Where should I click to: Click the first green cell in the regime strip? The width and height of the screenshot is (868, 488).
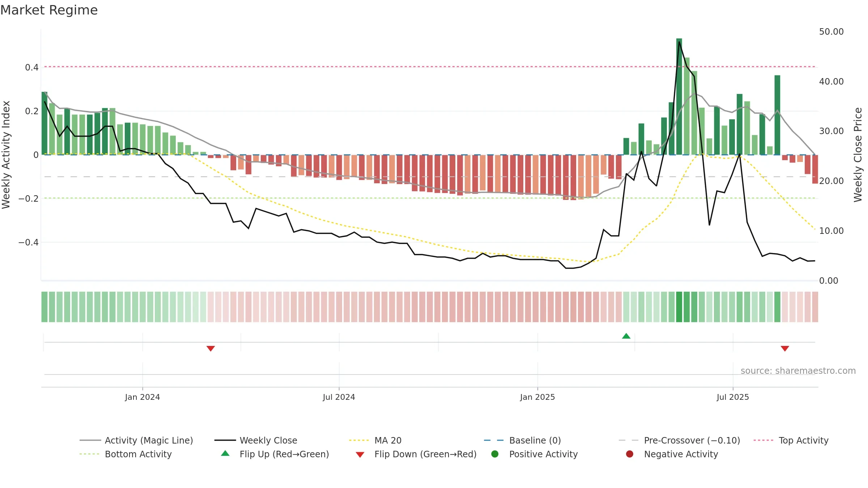[x=44, y=307]
